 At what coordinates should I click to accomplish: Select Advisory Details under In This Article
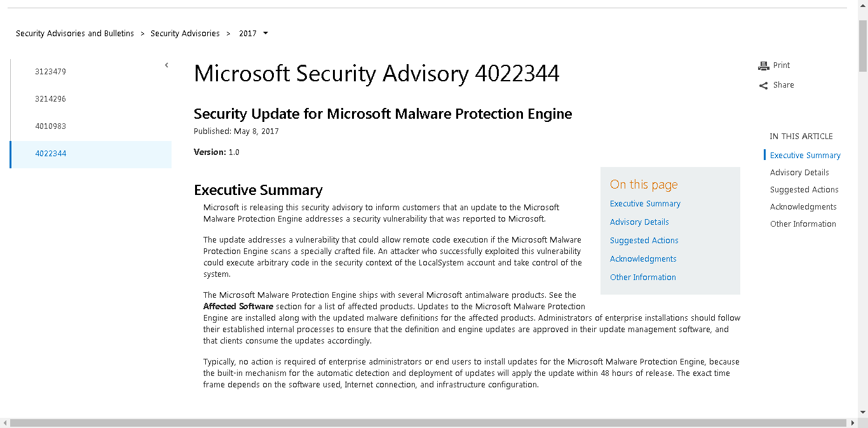(799, 173)
